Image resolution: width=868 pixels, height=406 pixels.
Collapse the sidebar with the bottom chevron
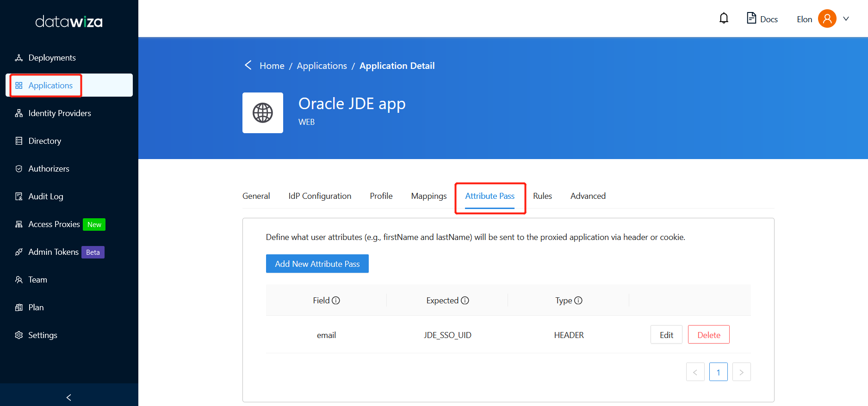point(69,397)
